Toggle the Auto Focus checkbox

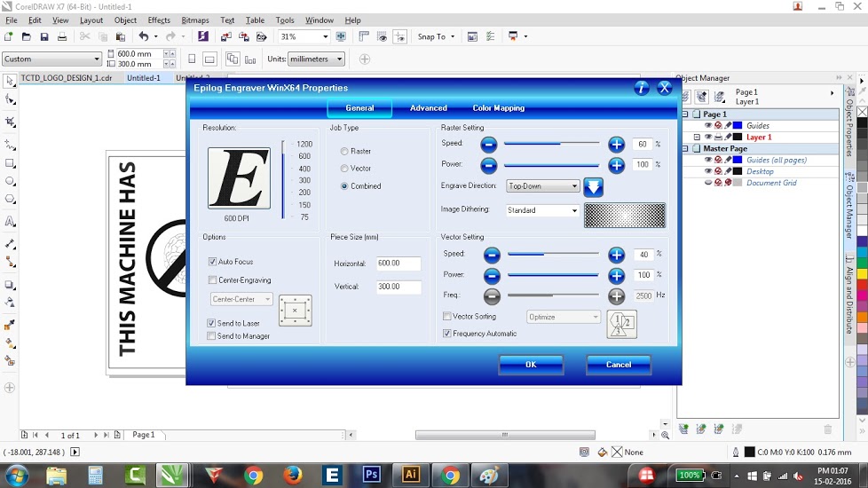[x=212, y=261]
